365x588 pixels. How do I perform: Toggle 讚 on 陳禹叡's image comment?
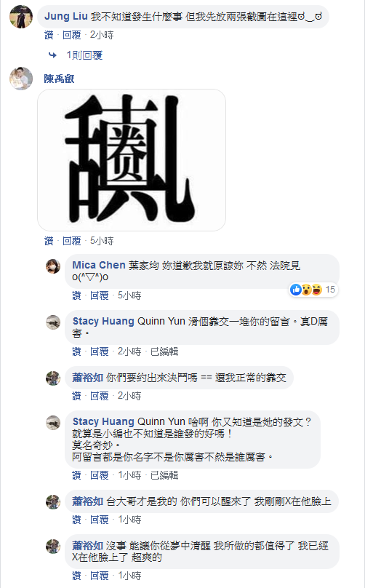tap(49, 241)
